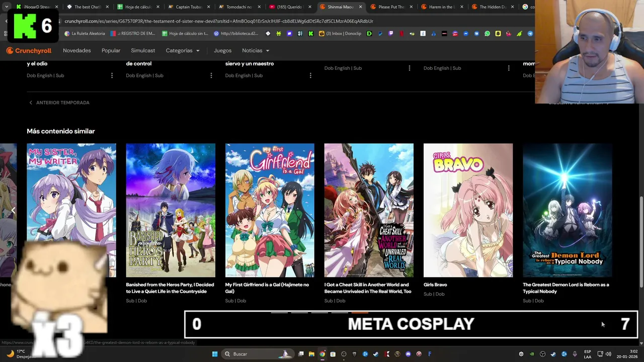Open "La Ruleta Aleatoria" bookmark

(85, 34)
